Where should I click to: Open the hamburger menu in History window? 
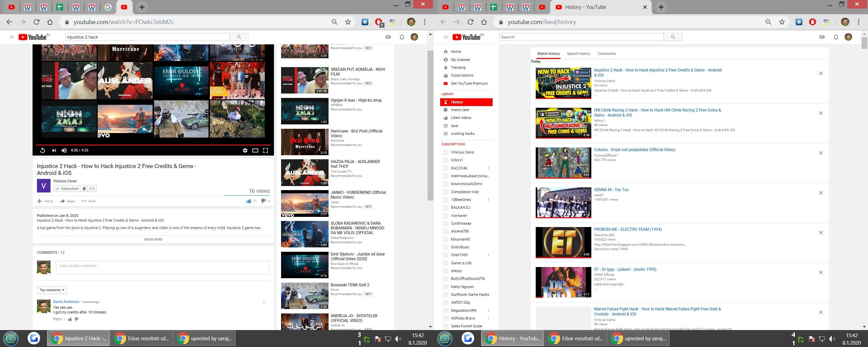pyautogui.click(x=446, y=37)
